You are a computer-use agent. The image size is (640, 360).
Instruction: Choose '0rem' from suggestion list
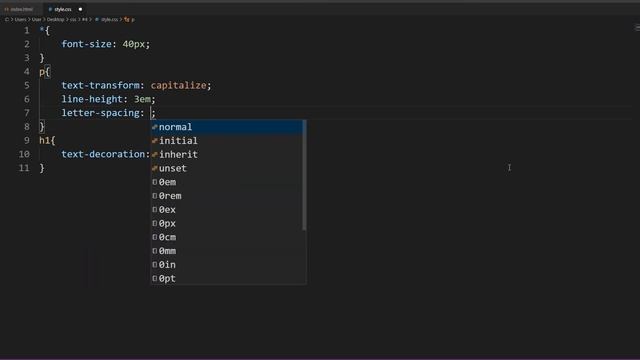228,196
